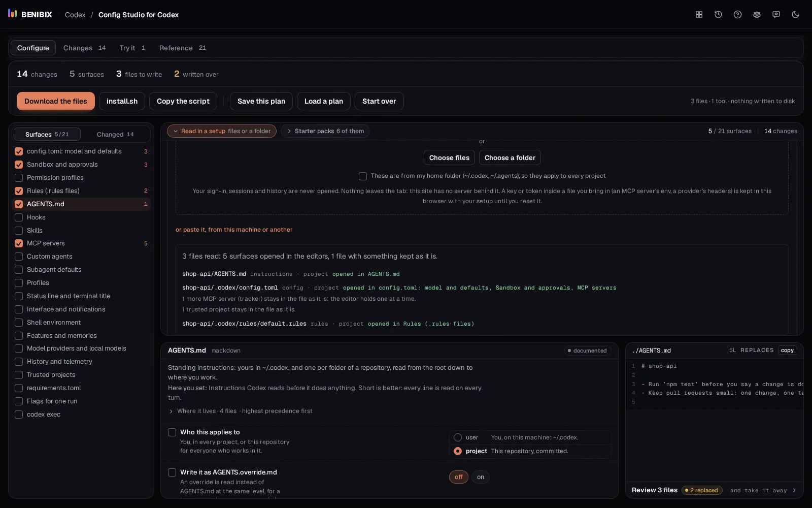
Task: Check the home folder files checkbox
Action: [363, 176]
